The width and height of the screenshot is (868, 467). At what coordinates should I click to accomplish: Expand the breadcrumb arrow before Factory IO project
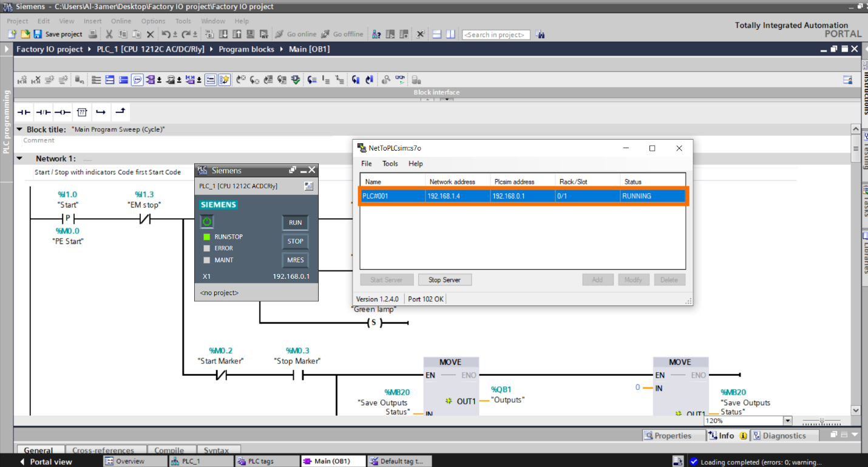(7, 49)
